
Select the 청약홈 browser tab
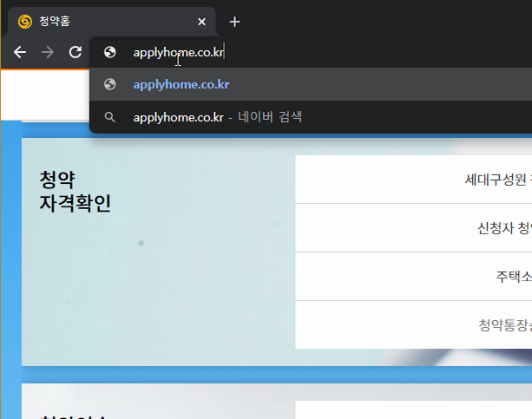coord(112,22)
